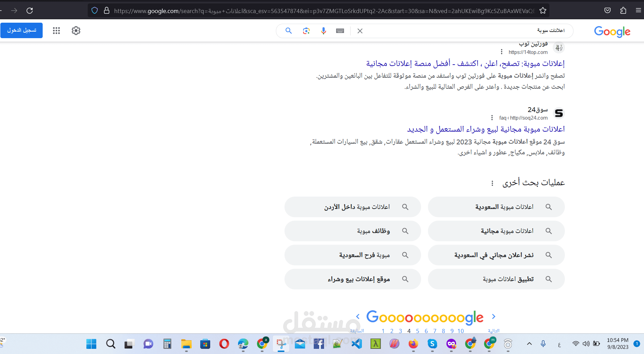Screen dimensions: 644x354
Task: Click the Google logo
Action: 612,31
